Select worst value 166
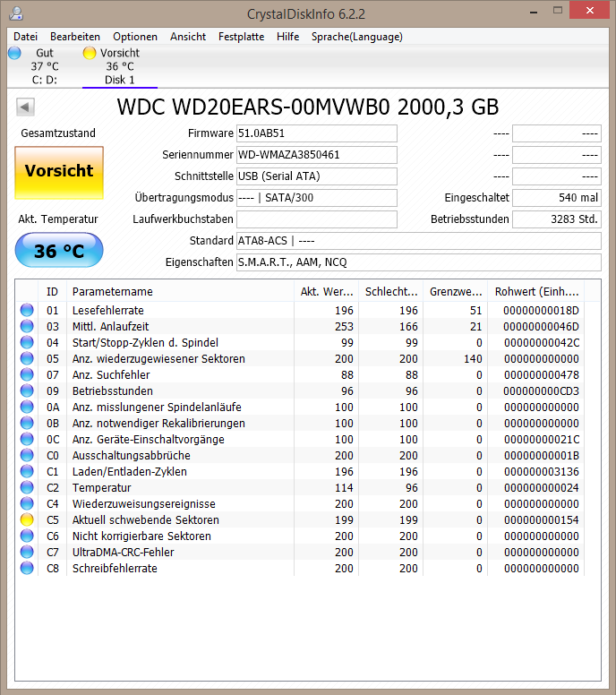 tap(408, 327)
